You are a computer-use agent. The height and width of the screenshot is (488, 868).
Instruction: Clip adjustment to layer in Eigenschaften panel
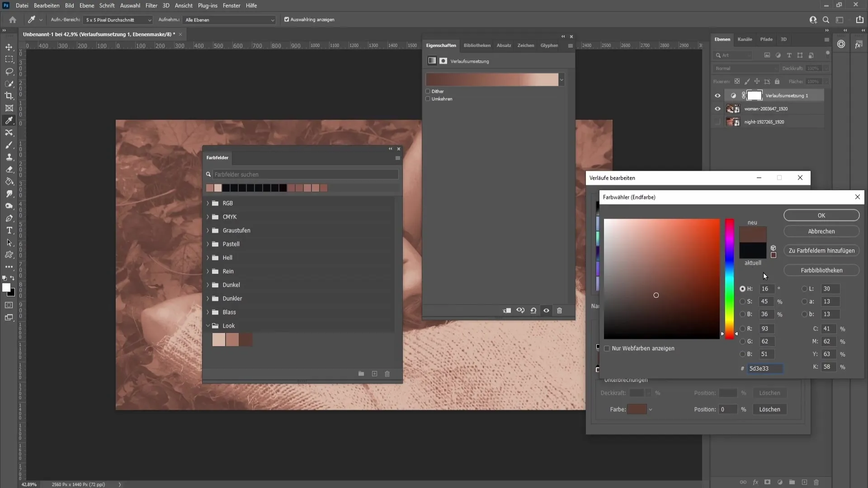pos(507,310)
